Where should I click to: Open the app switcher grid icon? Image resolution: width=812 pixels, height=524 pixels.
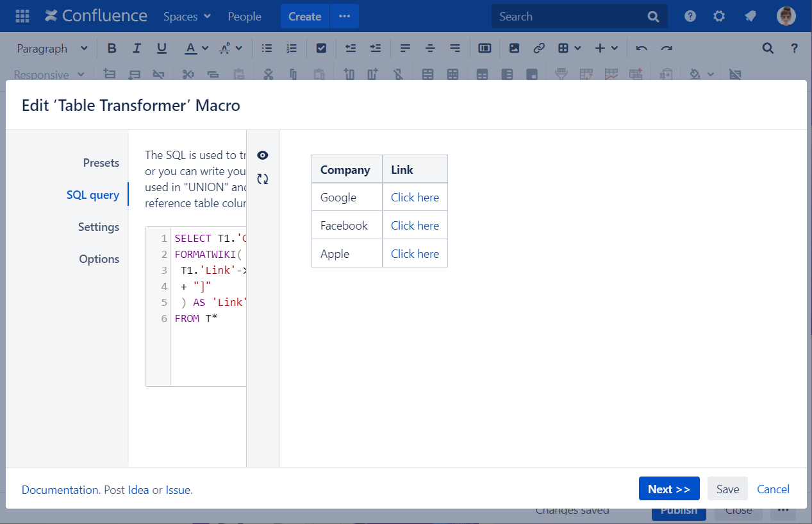pyautogui.click(x=22, y=17)
